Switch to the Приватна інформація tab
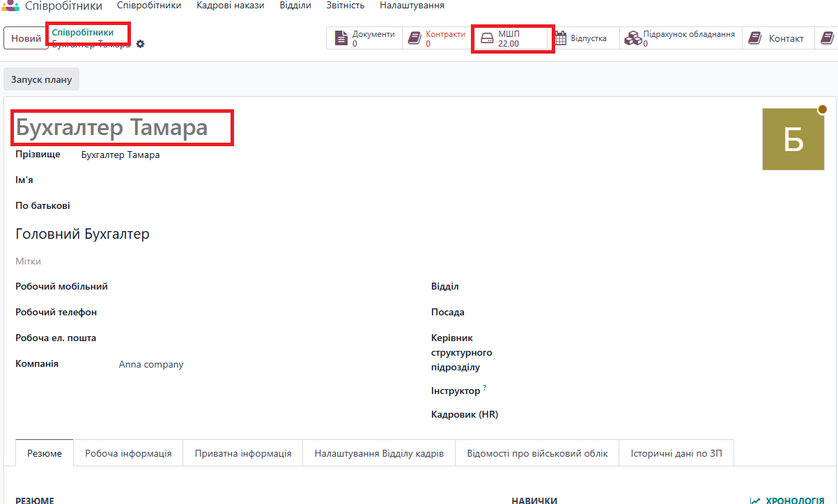This screenshot has width=838, height=504. pyautogui.click(x=242, y=453)
